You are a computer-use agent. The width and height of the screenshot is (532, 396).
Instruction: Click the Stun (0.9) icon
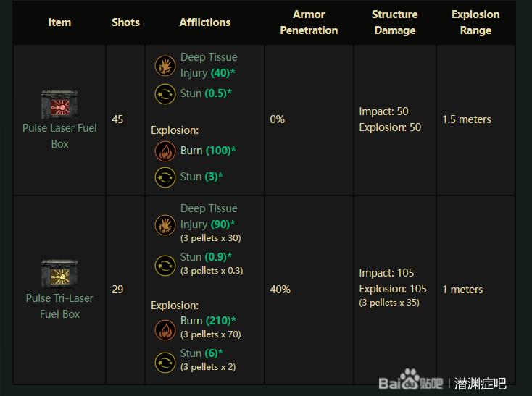pyautogui.click(x=165, y=266)
